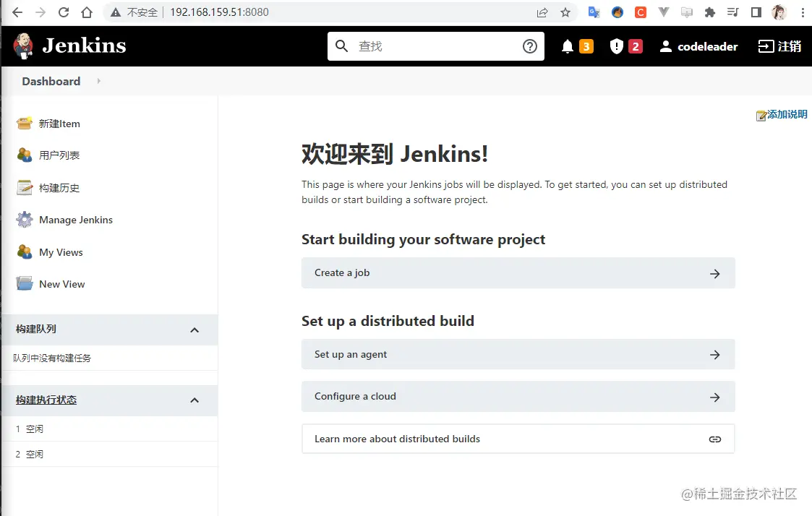812x516 pixels.
Task: Click the person icon beside codeleader
Action: (x=665, y=46)
